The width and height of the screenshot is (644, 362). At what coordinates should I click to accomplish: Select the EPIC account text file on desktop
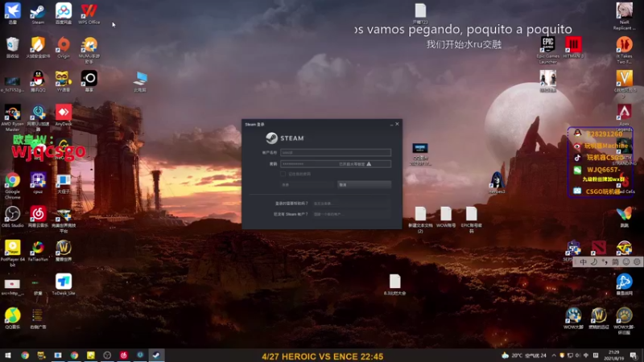tap(472, 220)
